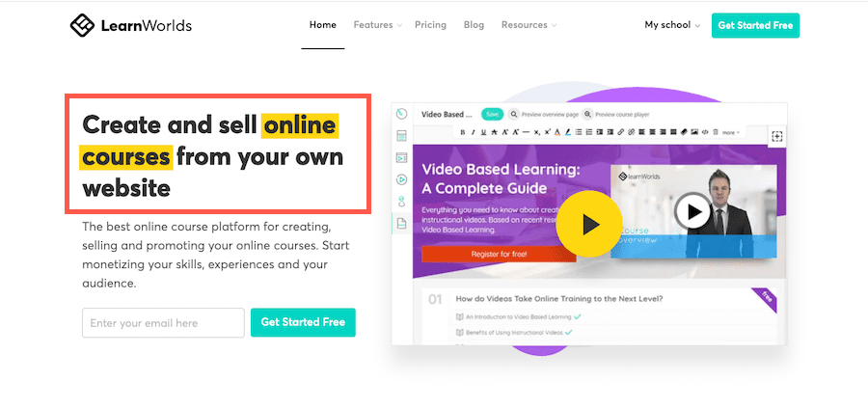The height and width of the screenshot is (409, 868).
Task: Click Get Started Free beside email field
Action: tap(303, 322)
